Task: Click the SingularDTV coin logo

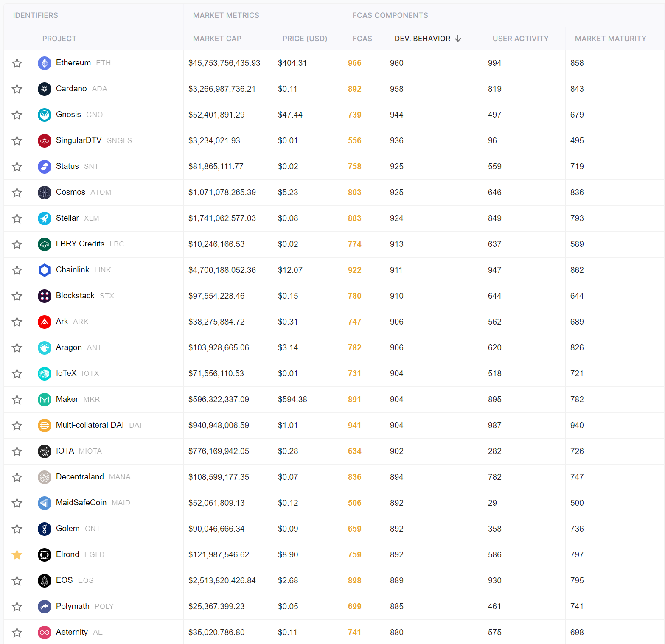Action: (45, 141)
